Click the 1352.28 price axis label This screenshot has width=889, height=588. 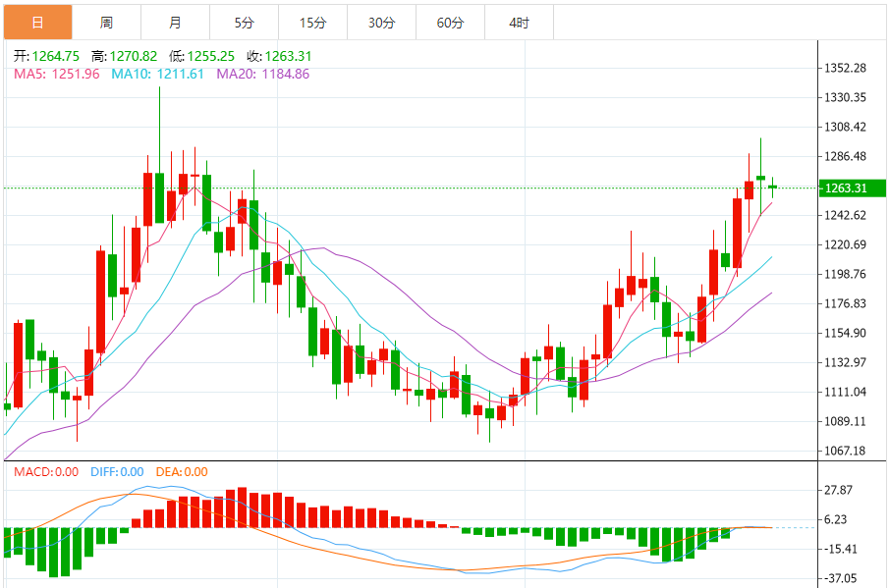tap(845, 68)
